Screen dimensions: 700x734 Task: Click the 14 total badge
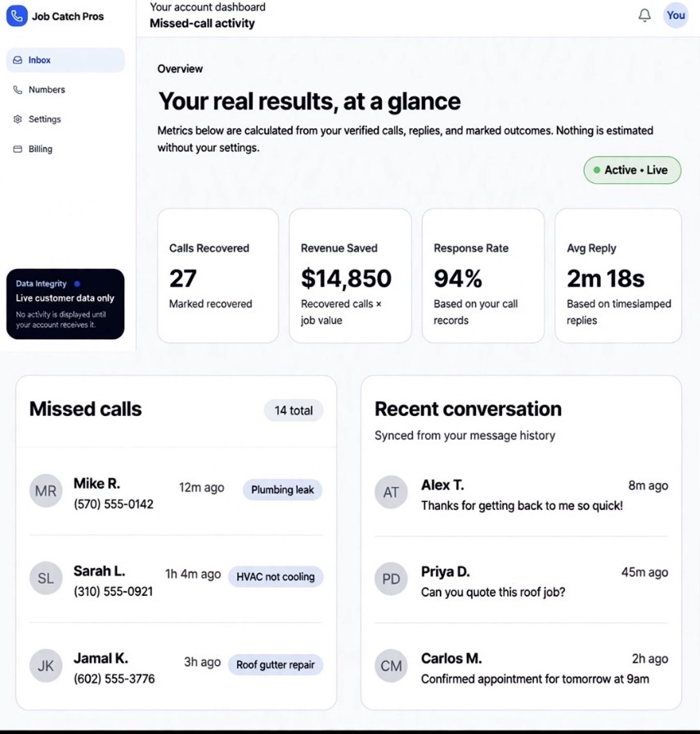point(294,410)
